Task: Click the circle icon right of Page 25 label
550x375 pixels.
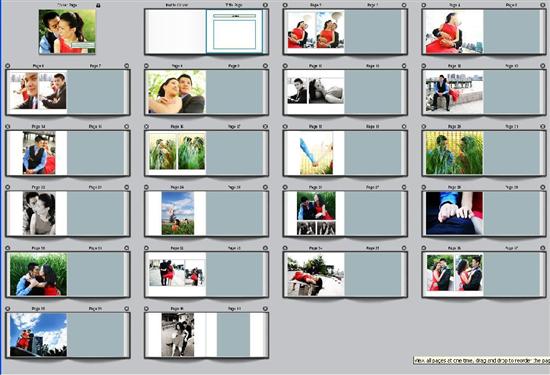Action: (265, 187)
